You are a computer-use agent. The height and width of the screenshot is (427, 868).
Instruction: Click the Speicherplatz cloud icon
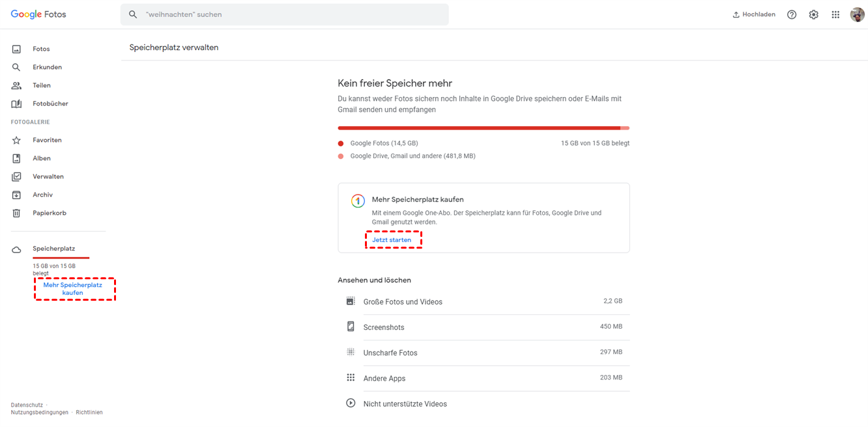tap(17, 249)
